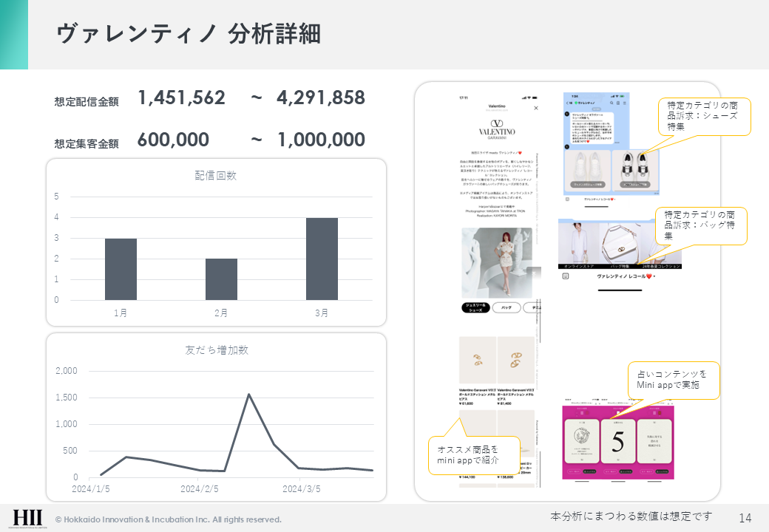
Task: Click the 2024/3/5 axis label
Action: pos(302,489)
